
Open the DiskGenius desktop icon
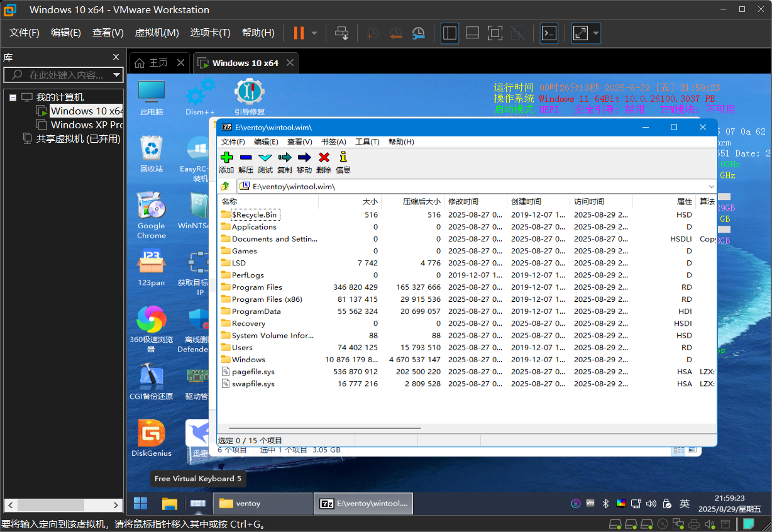[x=152, y=438]
